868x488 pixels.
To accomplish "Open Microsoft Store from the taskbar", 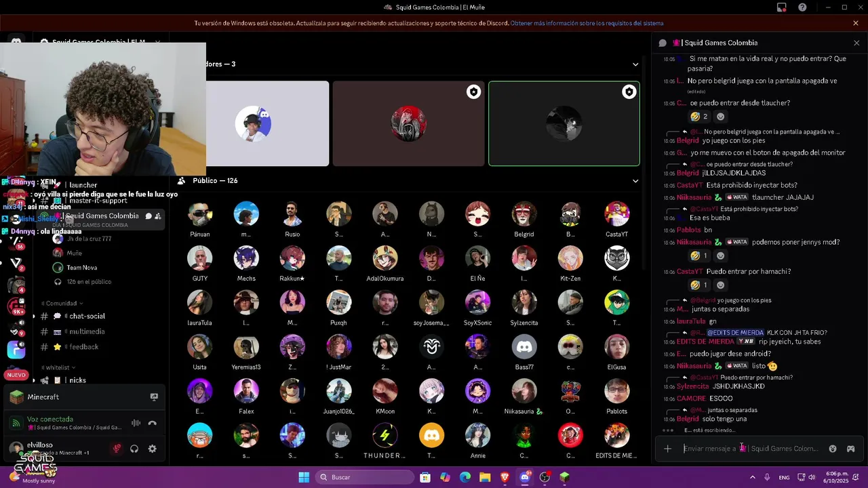I will (425, 477).
